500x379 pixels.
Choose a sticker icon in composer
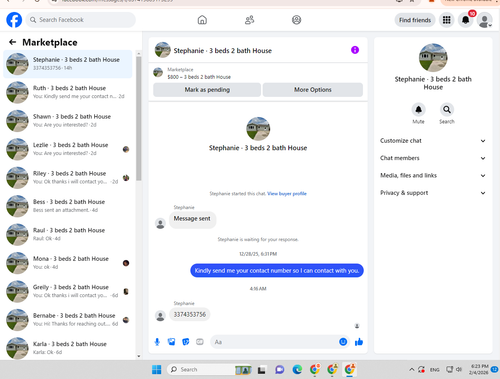click(186, 342)
